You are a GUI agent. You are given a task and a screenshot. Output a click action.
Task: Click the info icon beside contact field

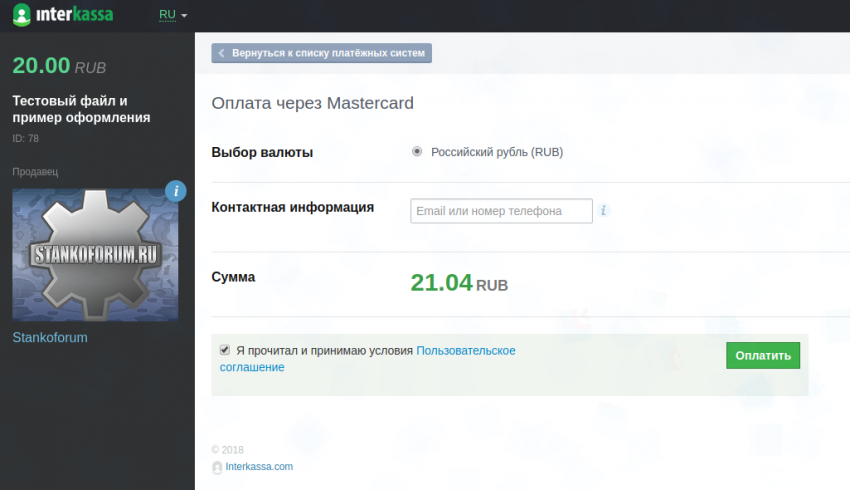[604, 211]
